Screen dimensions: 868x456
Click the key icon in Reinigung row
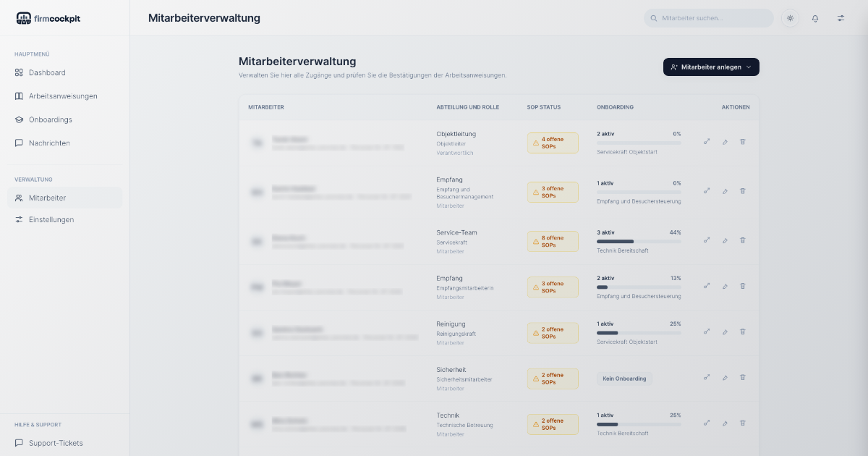[x=707, y=332]
